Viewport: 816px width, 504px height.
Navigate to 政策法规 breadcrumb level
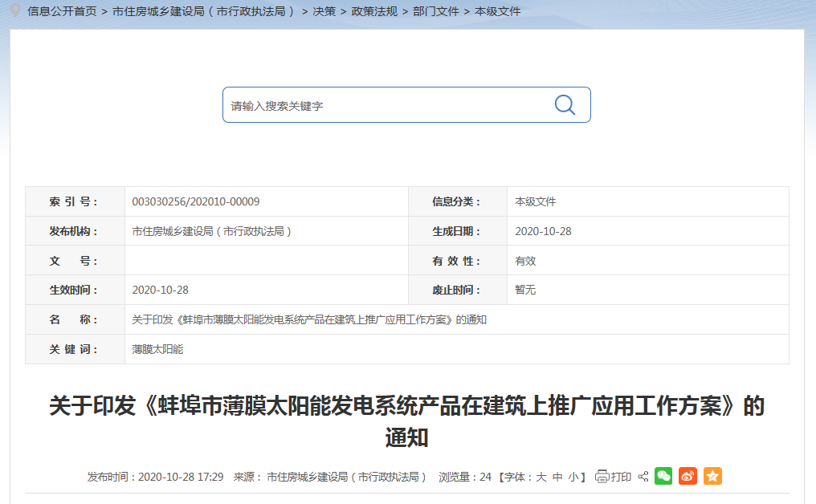click(x=374, y=11)
